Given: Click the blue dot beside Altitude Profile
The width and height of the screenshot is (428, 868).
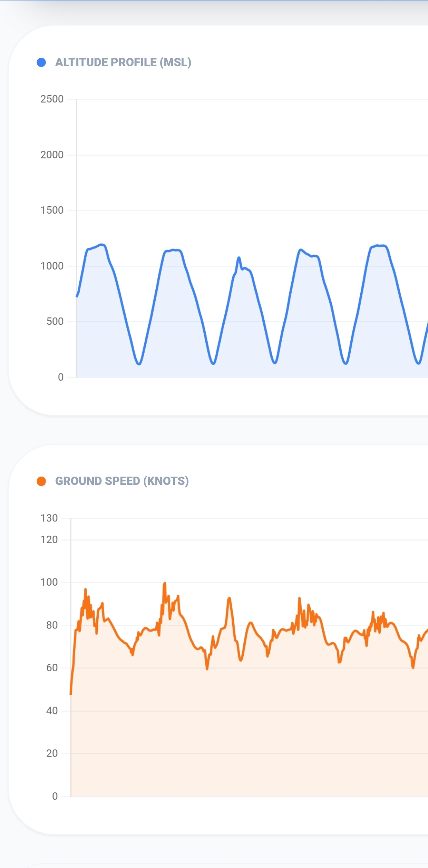Looking at the screenshot, I should (41, 62).
